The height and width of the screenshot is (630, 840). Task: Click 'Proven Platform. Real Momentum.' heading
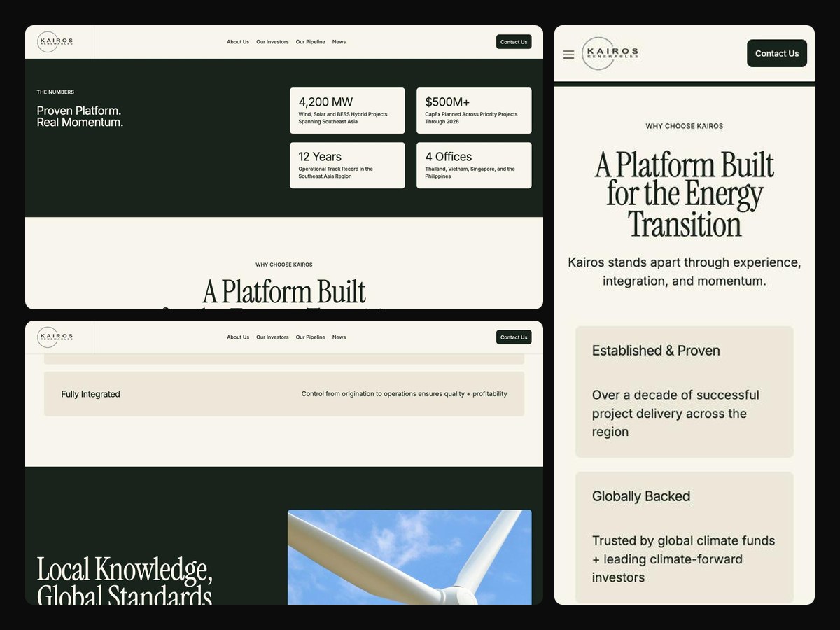click(80, 116)
